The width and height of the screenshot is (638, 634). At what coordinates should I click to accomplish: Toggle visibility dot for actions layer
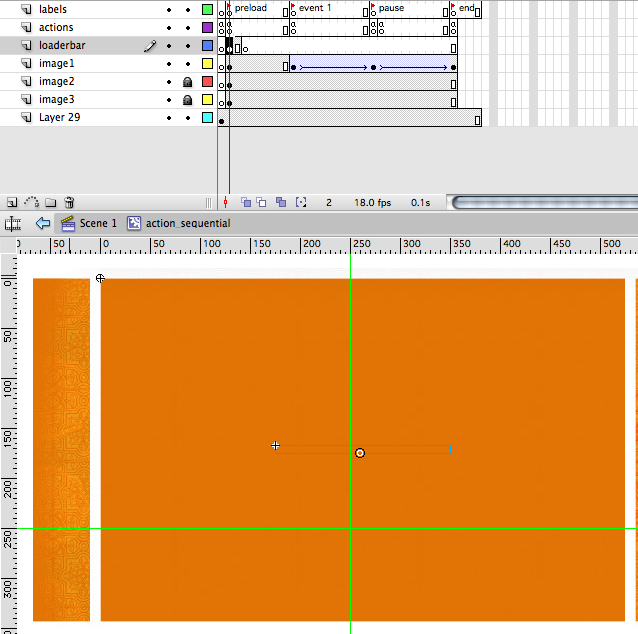[x=169, y=28]
